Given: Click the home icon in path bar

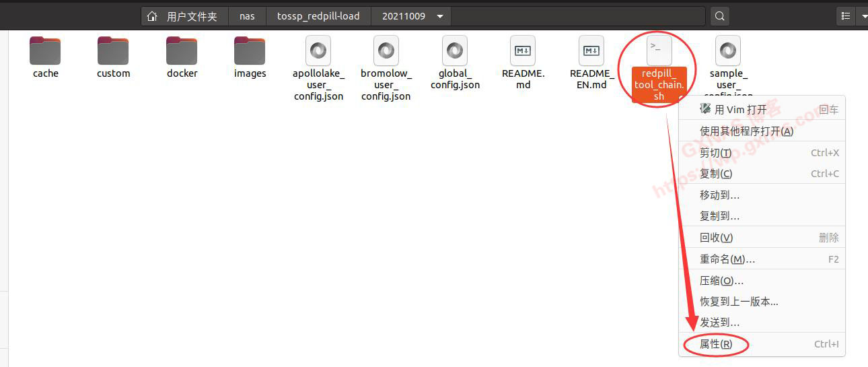Looking at the screenshot, I should click(x=152, y=16).
